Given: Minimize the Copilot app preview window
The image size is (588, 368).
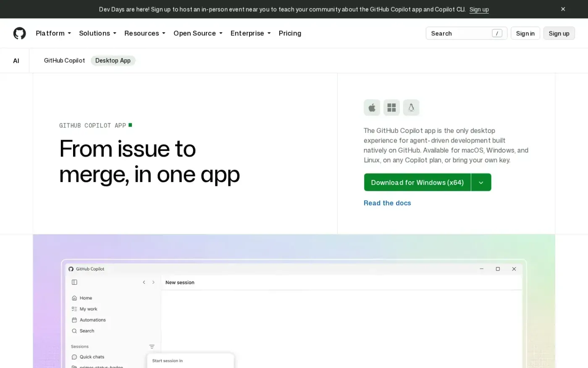Looking at the screenshot, I should click(482, 269).
